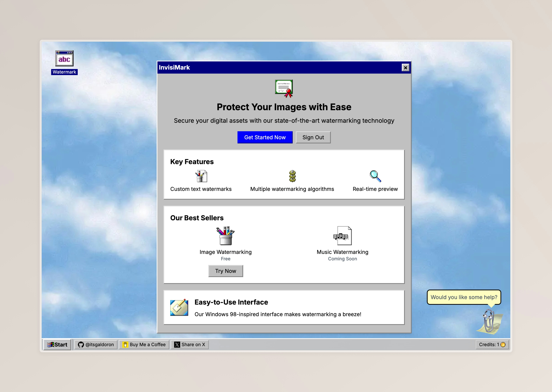Click the 'Music Watermarking' label

[342, 252]
